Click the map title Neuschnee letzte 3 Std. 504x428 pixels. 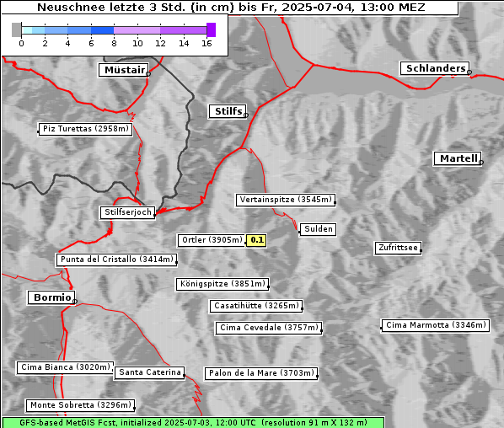(x=231, y=7)
